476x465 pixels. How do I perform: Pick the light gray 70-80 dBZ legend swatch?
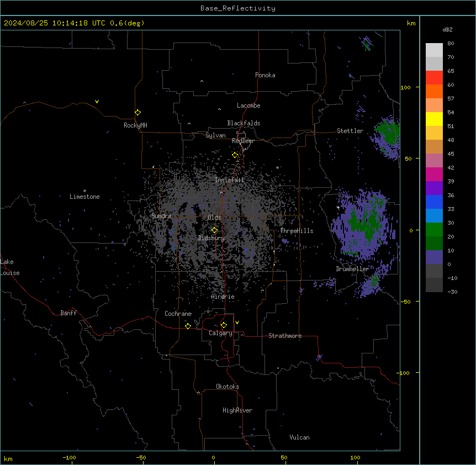click(x=434, y=50)
